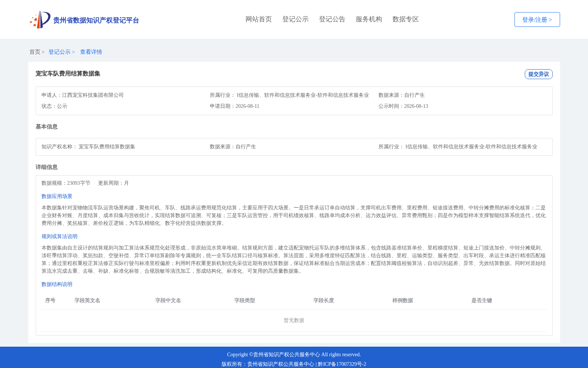Image resolution: width=588 pixels, height=368 pixels.
Task: Click the 字段类型 column header
Action: tap(245, 300)
